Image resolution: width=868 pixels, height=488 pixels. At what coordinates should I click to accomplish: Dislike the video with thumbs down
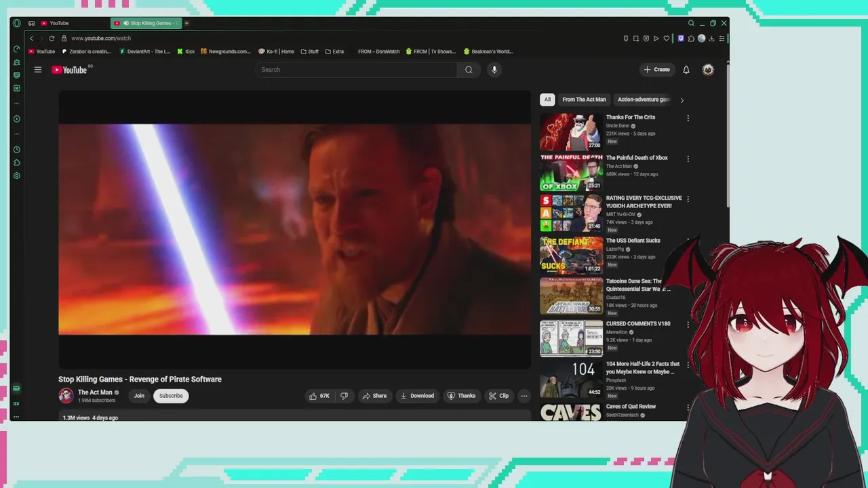tap(344, 396)
